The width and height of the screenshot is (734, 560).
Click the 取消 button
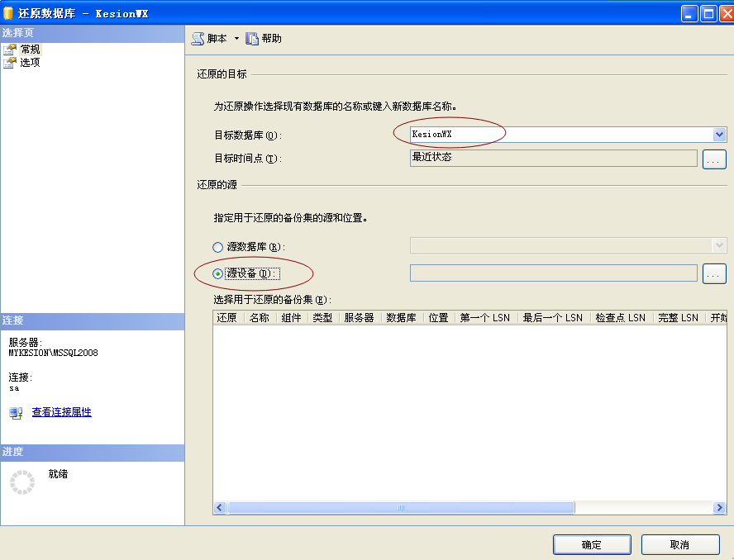coord(680,544)
